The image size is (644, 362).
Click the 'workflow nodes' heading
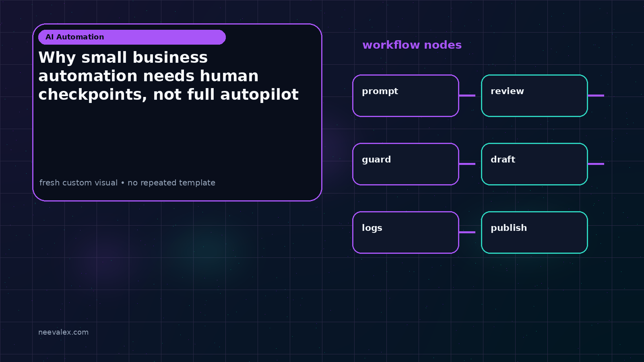(x=412, y=45)
